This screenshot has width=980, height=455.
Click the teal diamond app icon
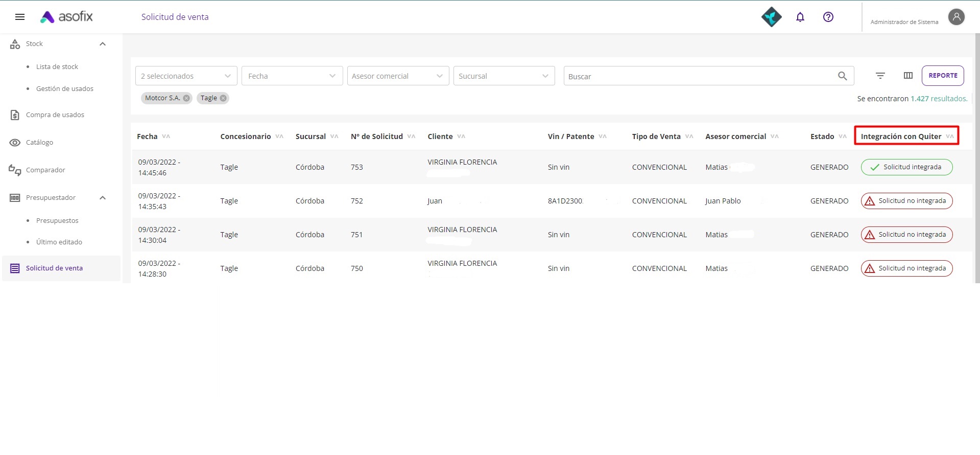point(772,17)
